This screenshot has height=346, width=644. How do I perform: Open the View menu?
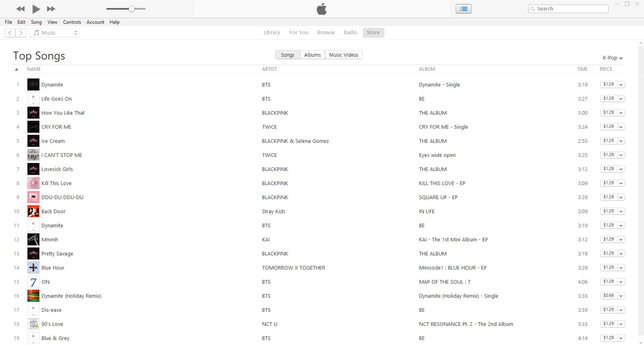click(x=52, y=22)
